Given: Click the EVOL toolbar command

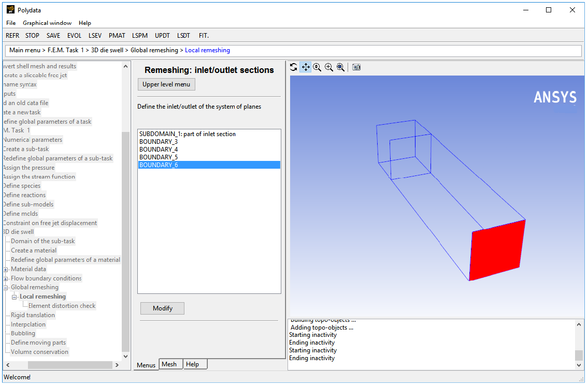Looking at the screenshot, I should pyautogui.click(x=74, y=36).
